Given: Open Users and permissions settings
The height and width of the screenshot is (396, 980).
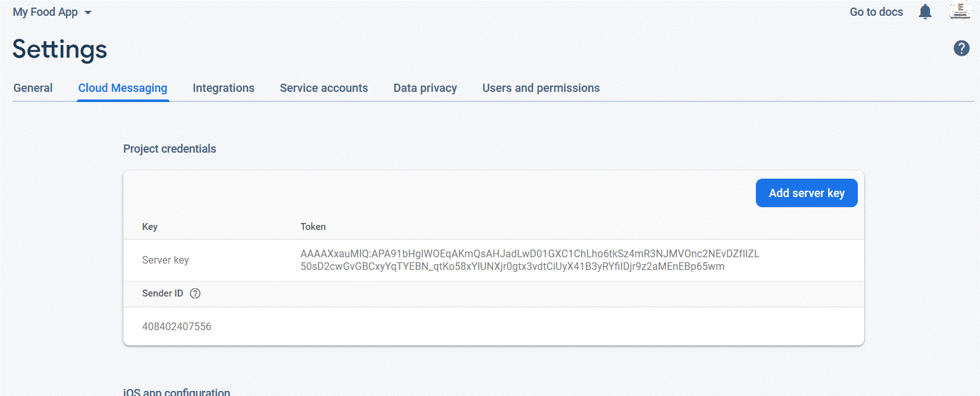Looking at the screenshot, I should pyautogui.click(x=541, y=87).
